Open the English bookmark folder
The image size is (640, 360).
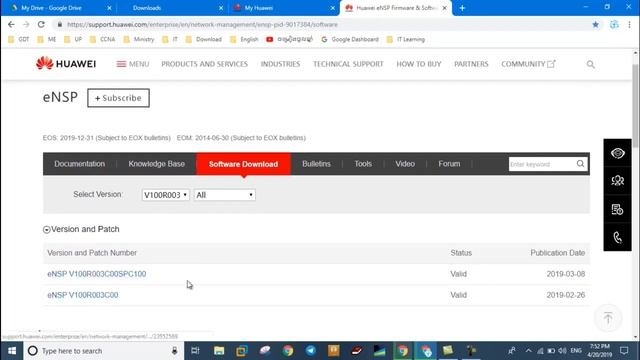pyautogui.click(x=244, y=39)
